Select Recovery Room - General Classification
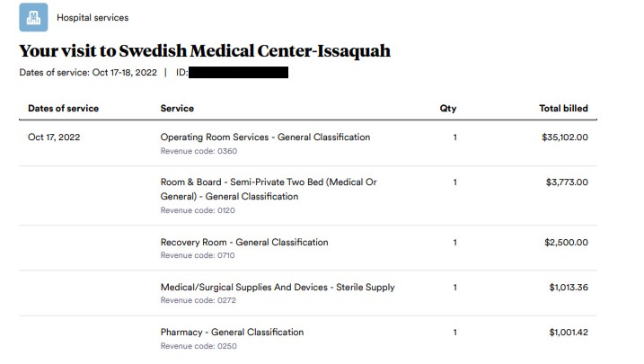The width and height of the screenshot is (644, 364). pos(244,243)
